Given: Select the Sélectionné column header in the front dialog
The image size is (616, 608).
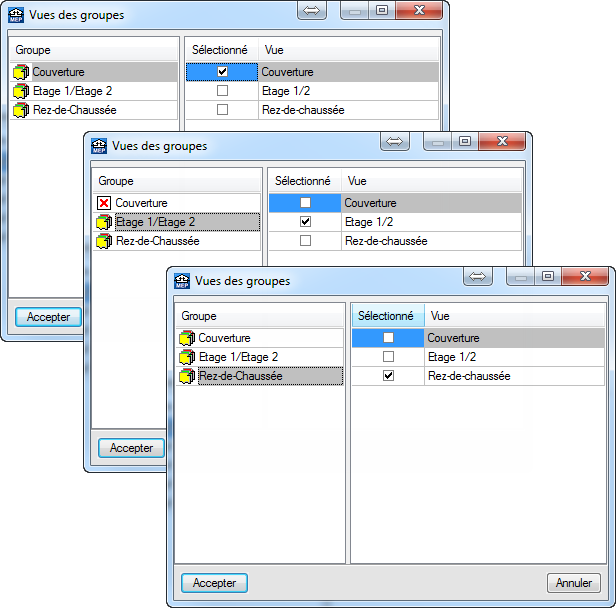Looking at the screenshot, I should point(387,315).
